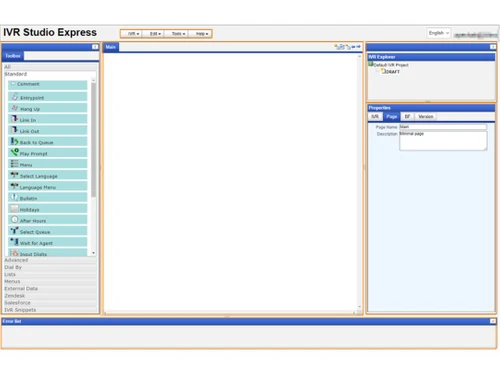Select the Hang Up tool icon
This screenshot has height=375, width=500.
pos(15,108)
